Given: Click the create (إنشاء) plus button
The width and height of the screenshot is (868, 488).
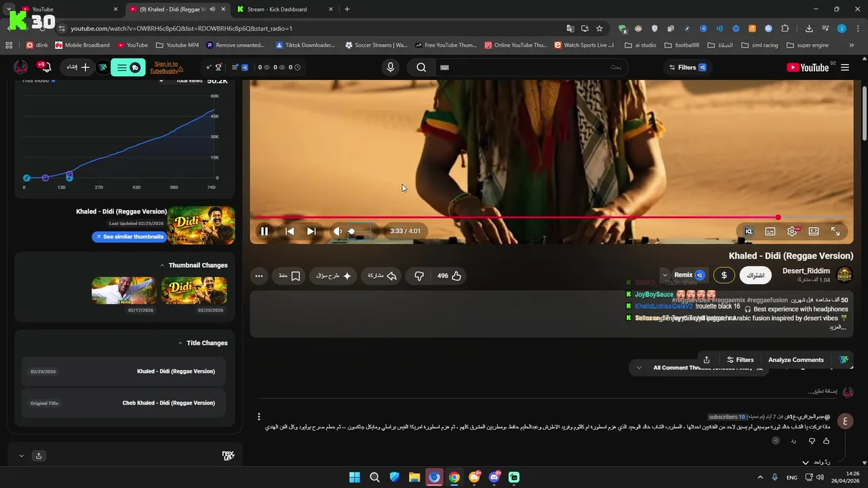Looking at the screenshot, I should click(x=79, y=67).
